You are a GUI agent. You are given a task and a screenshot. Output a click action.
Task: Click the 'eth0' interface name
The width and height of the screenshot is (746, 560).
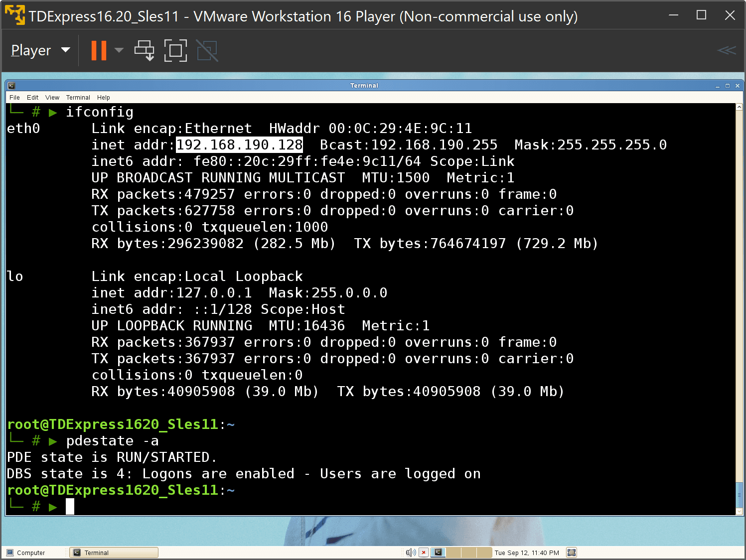click(23, 129)
